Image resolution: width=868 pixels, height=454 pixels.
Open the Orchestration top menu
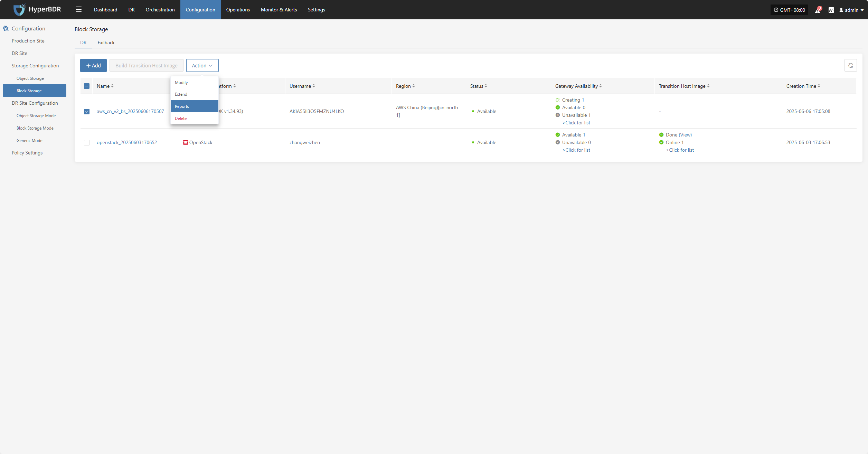pos(160,10)
